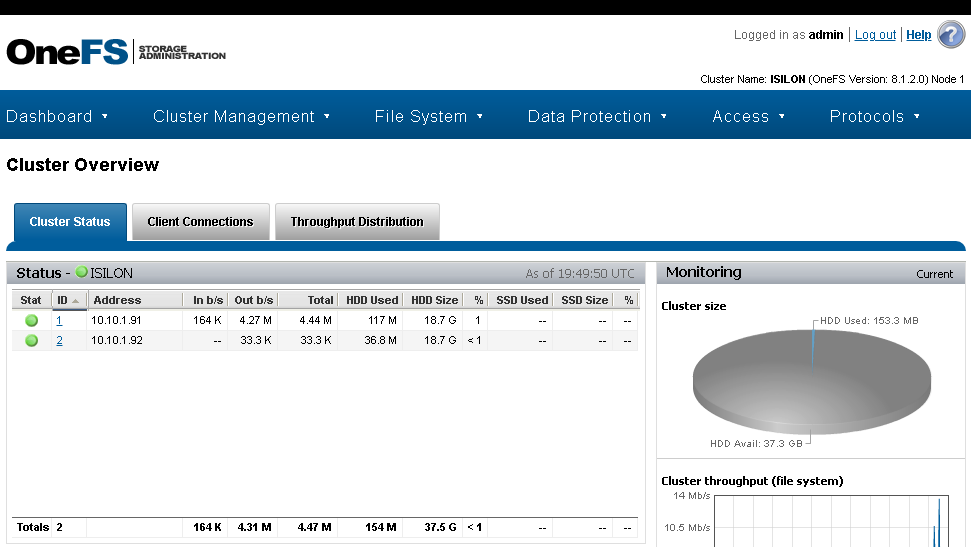Click green status indicator for node 2
971x547 pixels.
(x=32, y=340)
